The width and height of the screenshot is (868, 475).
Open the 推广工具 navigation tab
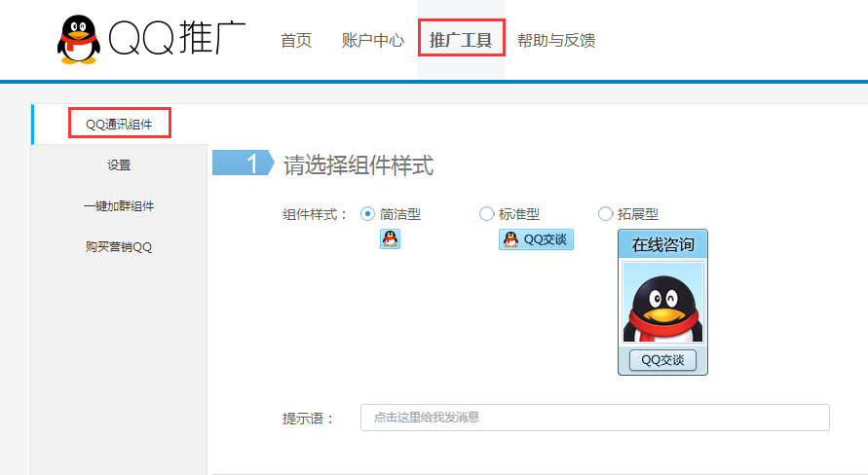[x=461, y=40]
